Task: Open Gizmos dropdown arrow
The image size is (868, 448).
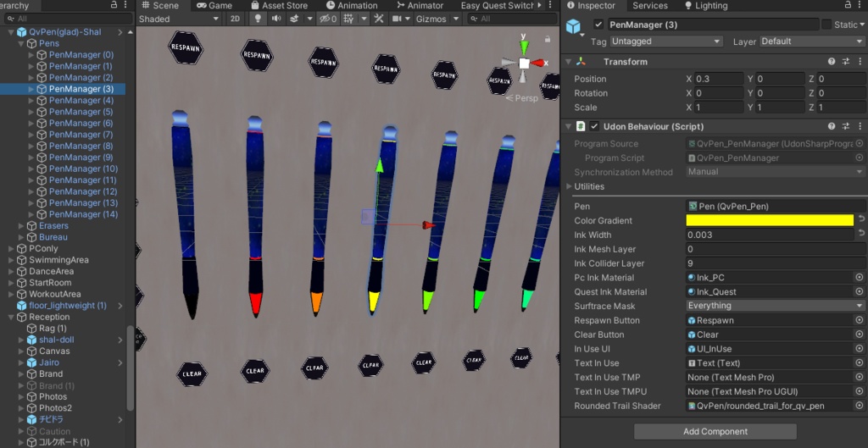Action: (456, 19)
